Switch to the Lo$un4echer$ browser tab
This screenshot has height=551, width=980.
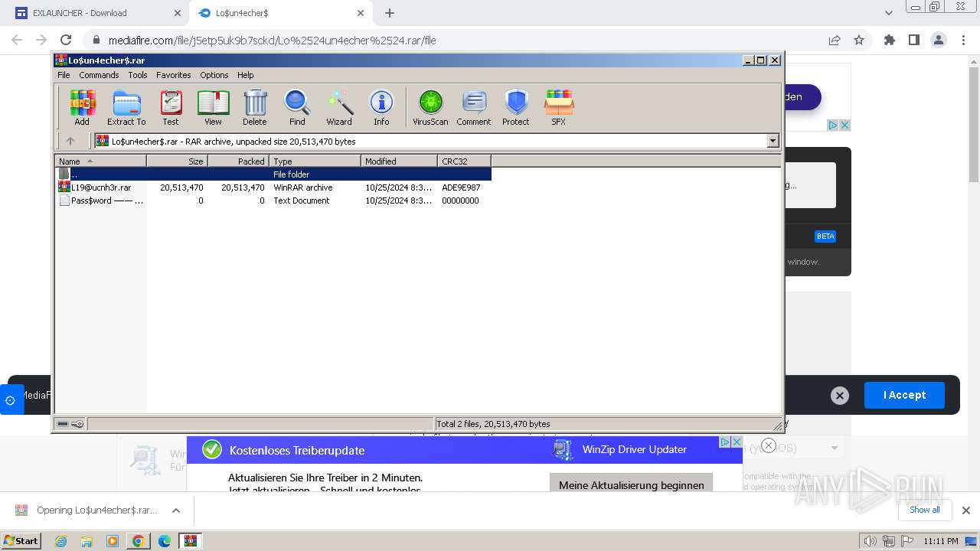pyautogui.click(x=282, y=13)
